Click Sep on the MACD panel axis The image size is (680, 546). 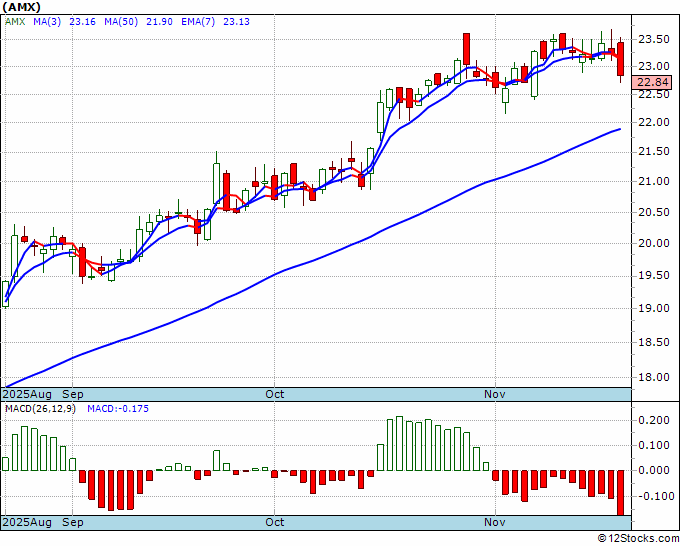(x=72, y=522)
